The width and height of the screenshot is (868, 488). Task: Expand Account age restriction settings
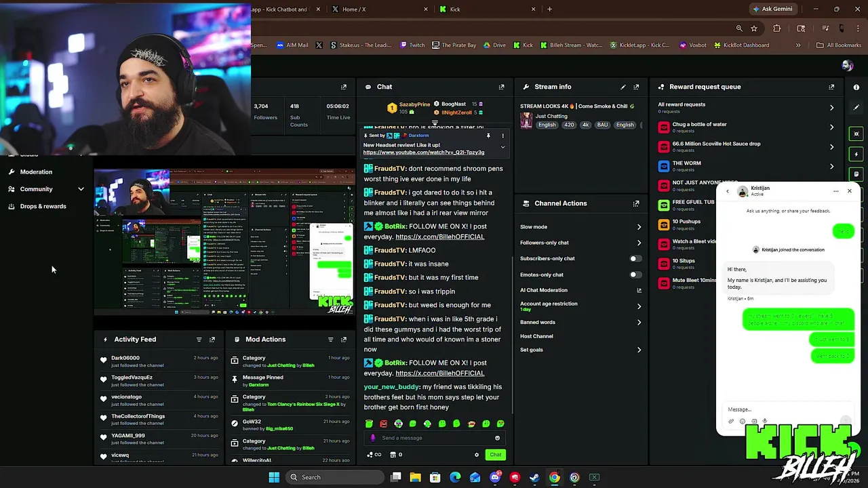639,306
